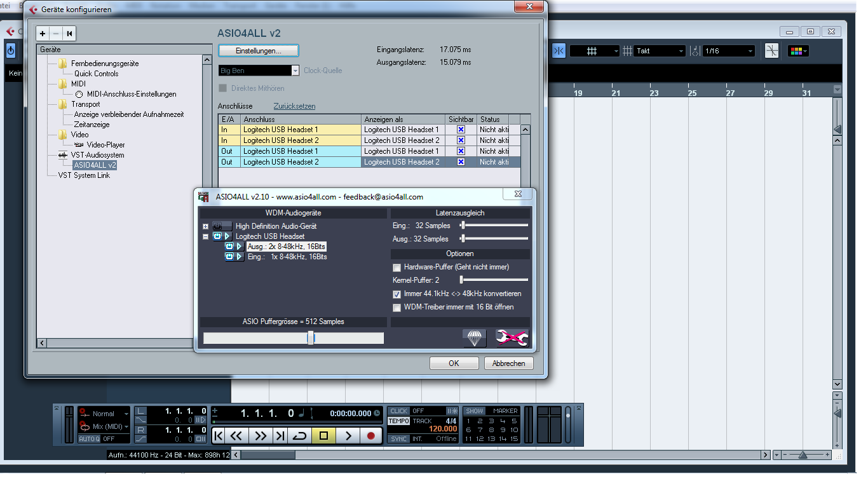Click the parachute default settings icon
The height and width of the screenshot is (488, 868).
(475, 338)
